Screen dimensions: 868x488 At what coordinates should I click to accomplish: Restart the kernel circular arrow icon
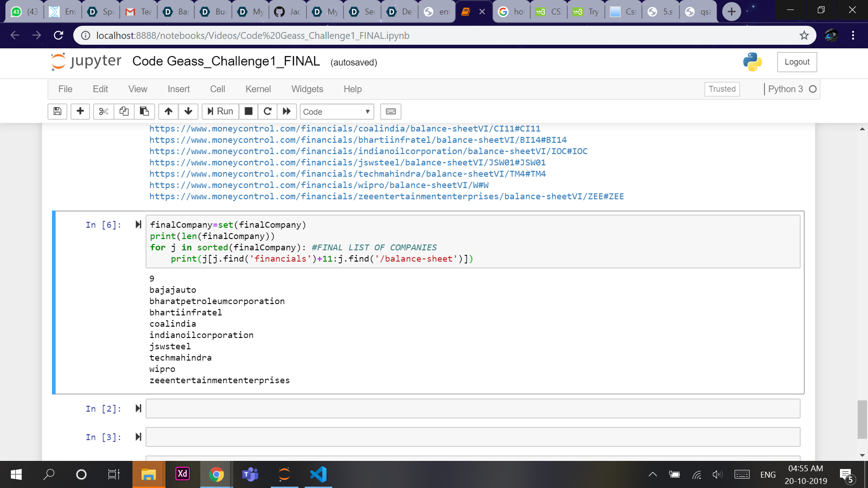click(268, 111)
